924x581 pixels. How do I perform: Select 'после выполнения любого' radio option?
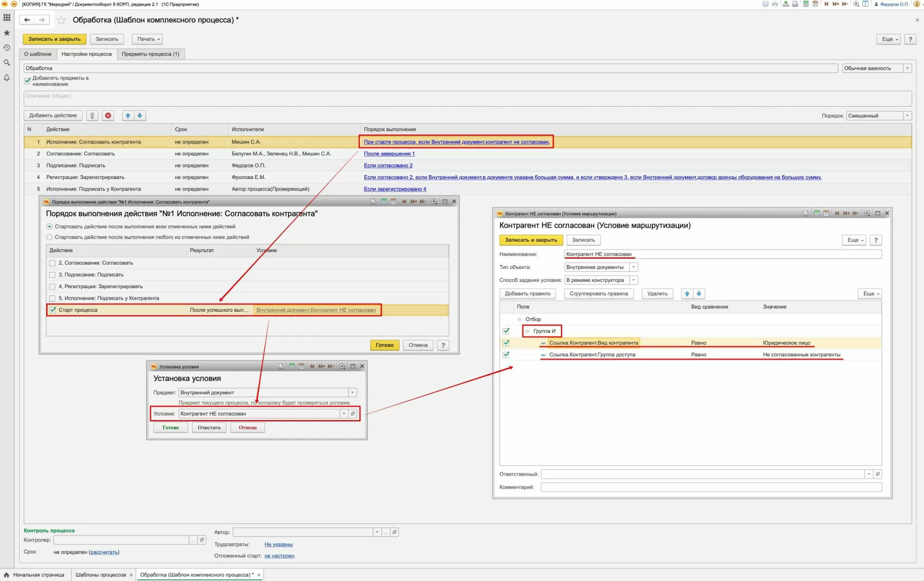click(49, 237)
